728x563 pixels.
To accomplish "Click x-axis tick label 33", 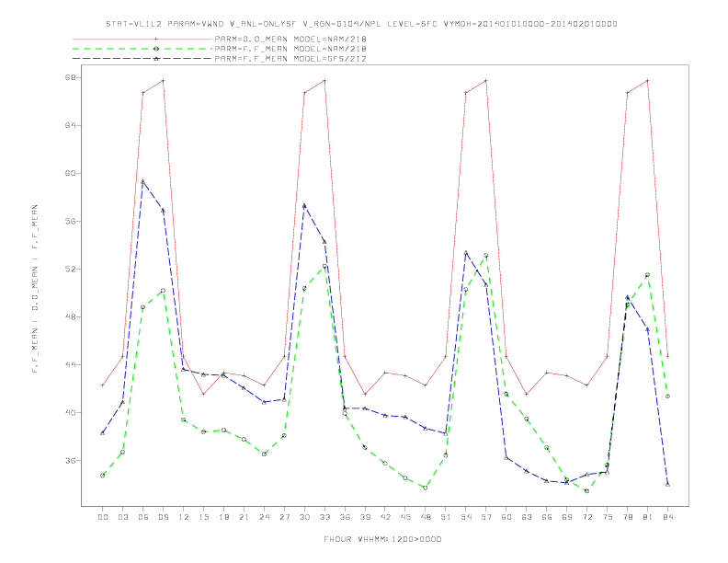I will pos(324,517).
